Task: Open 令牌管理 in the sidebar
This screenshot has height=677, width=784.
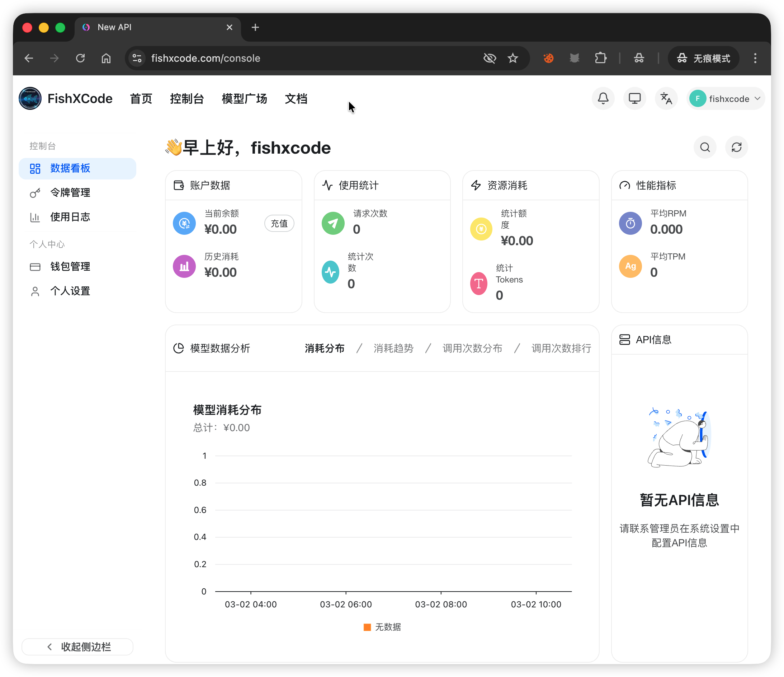Action: tap(70, 193)
